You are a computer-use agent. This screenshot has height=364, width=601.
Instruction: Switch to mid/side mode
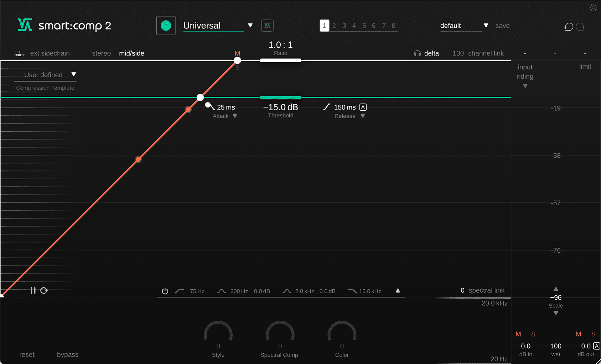[x=131, y=53]
